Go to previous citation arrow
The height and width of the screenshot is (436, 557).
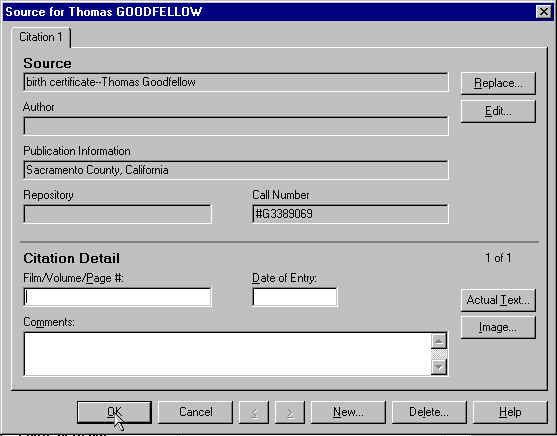[254, 412]
